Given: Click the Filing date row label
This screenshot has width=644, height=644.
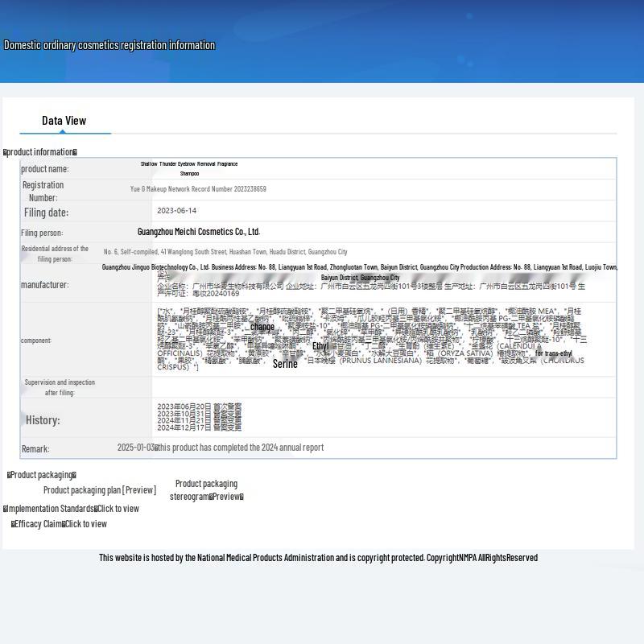Looking at the screenshot, I should point(46,213).
